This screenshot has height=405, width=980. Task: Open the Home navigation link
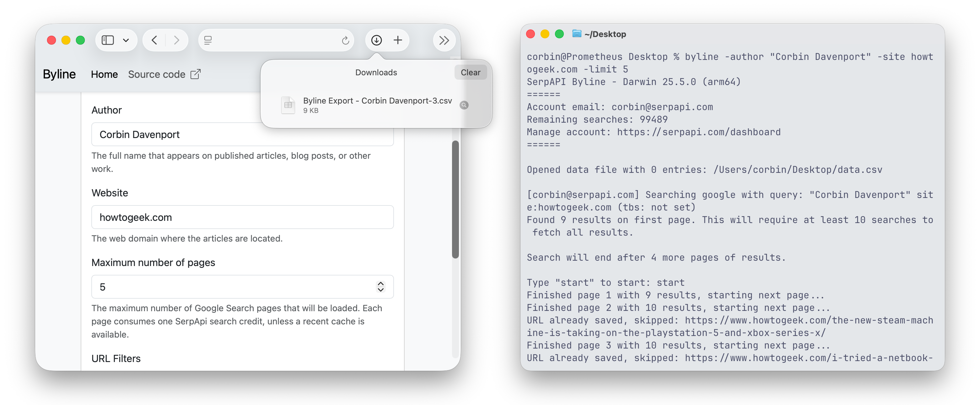click(x=104, y=75)
